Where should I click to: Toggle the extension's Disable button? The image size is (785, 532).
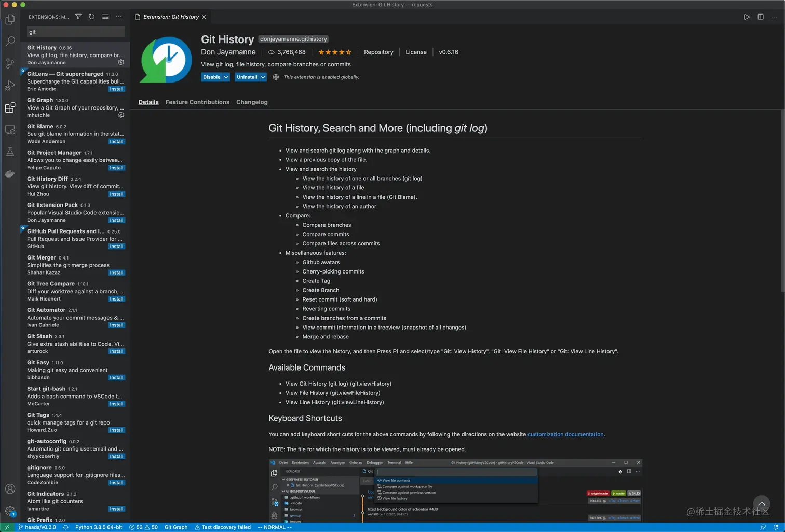[211, 77]
